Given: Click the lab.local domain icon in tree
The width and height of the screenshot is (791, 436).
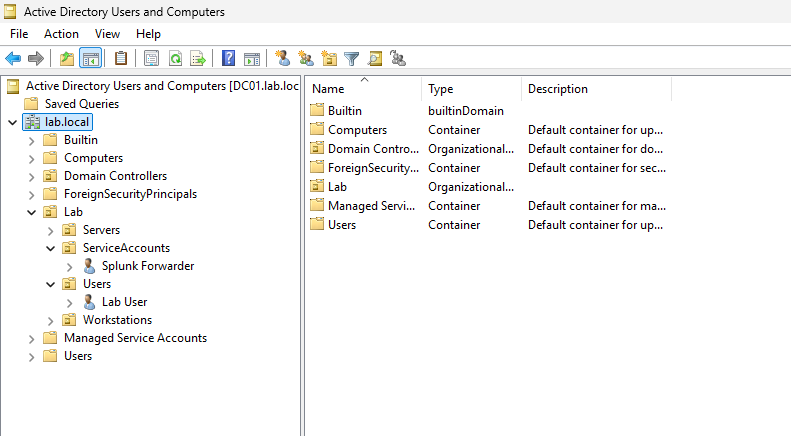Looking at the screenshot, I should 33,122.
